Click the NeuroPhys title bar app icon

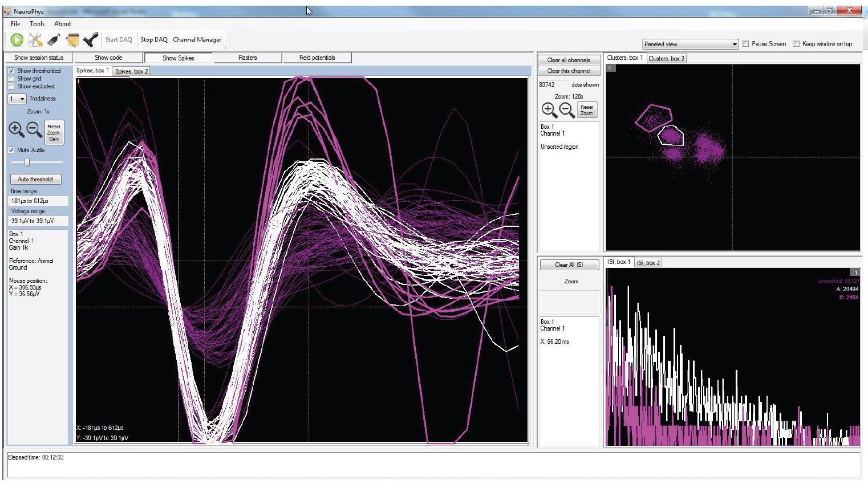point(7,11)
